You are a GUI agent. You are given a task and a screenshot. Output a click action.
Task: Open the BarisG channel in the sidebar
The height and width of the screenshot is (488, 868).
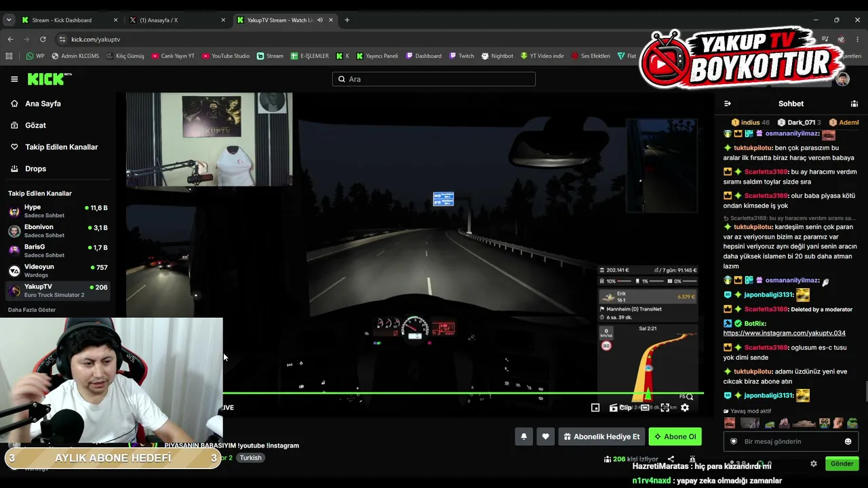click(x=57, y=250)
